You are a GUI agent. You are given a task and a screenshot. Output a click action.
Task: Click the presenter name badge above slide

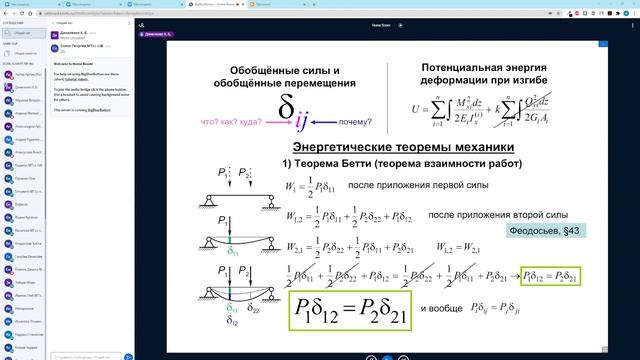pyautogui.click(x=157, y=34)
